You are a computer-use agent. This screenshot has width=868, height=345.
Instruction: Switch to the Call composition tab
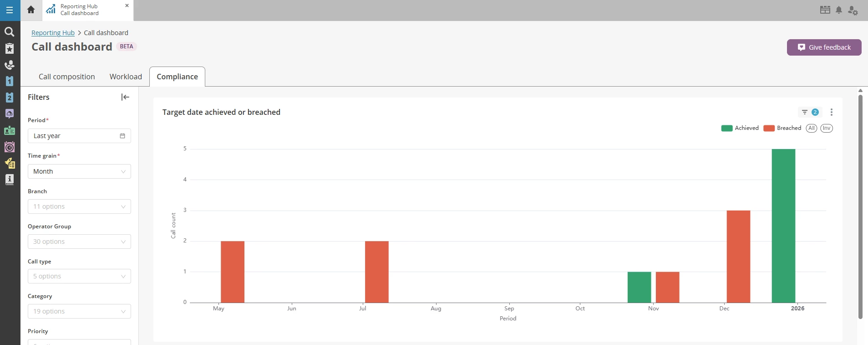click(67, 77)
